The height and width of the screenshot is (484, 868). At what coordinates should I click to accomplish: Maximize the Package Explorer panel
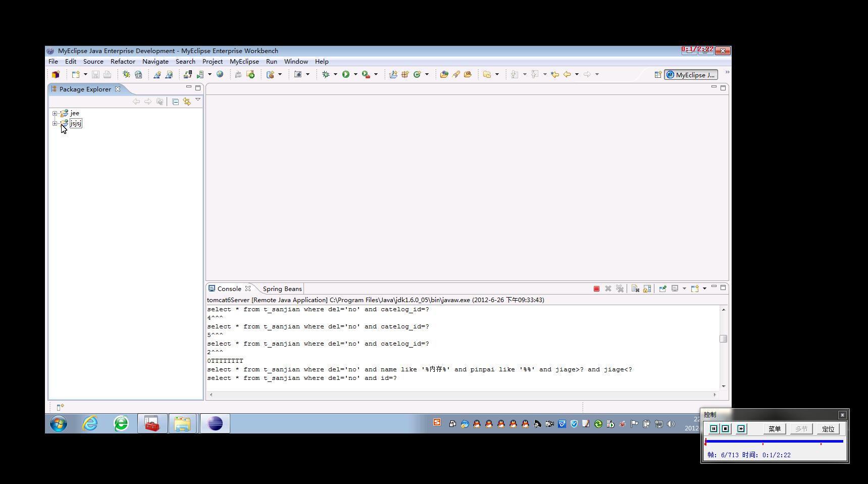198,87
